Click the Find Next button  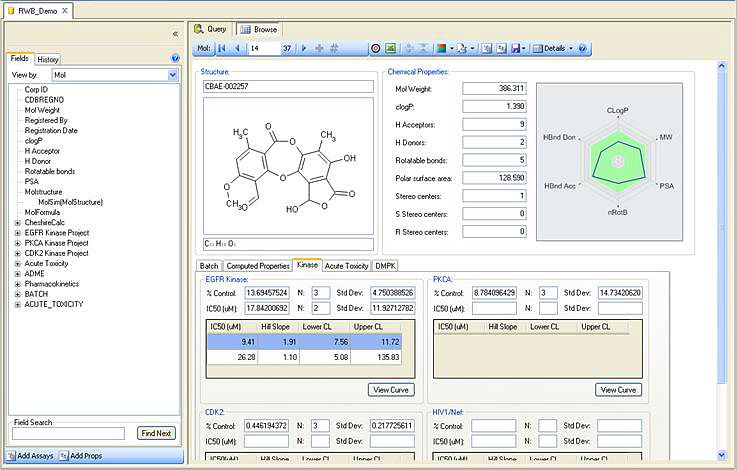point(156,433)
